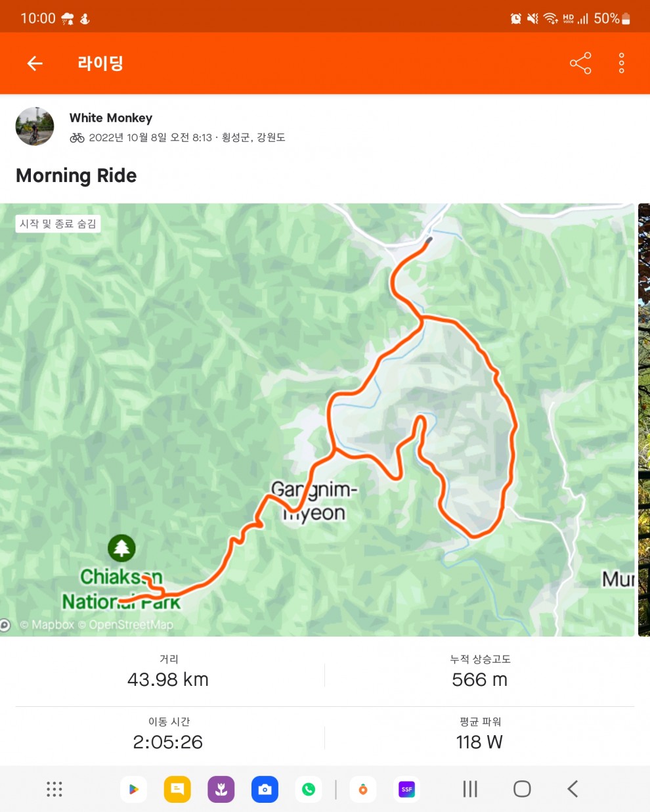The height and width of the screenshot is (812, 650).
Task: Launch the purple Gallery flower app
Action: pyautogui.click(x=221, y=789)
